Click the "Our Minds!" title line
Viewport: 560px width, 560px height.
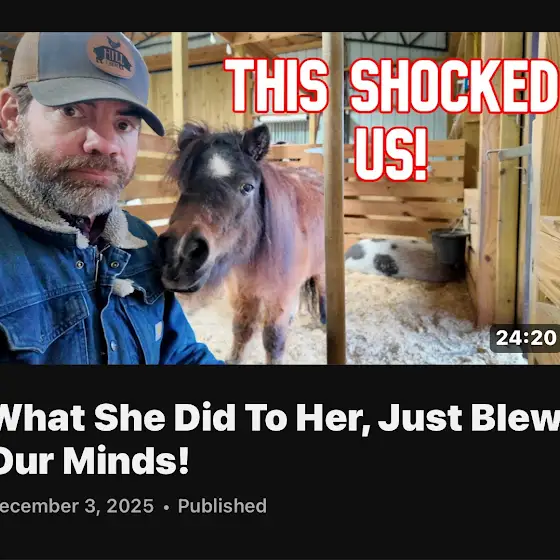point(94,461)
